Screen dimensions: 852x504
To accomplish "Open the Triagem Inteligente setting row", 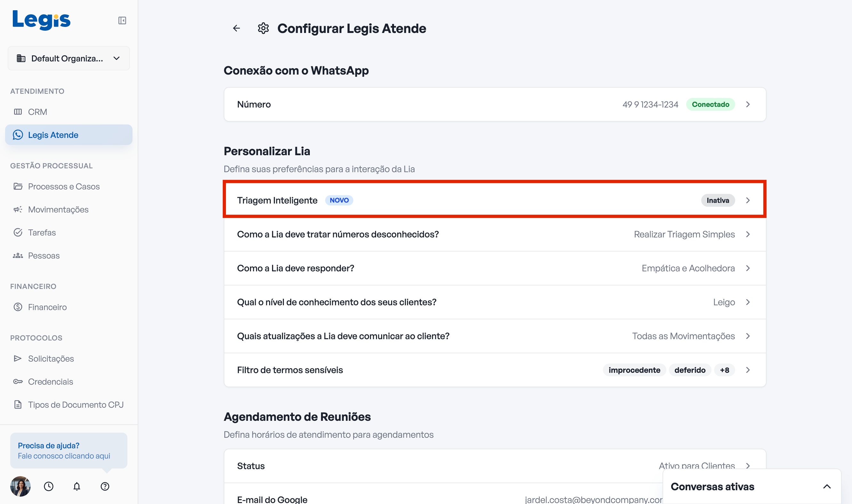I will (495, 200).
